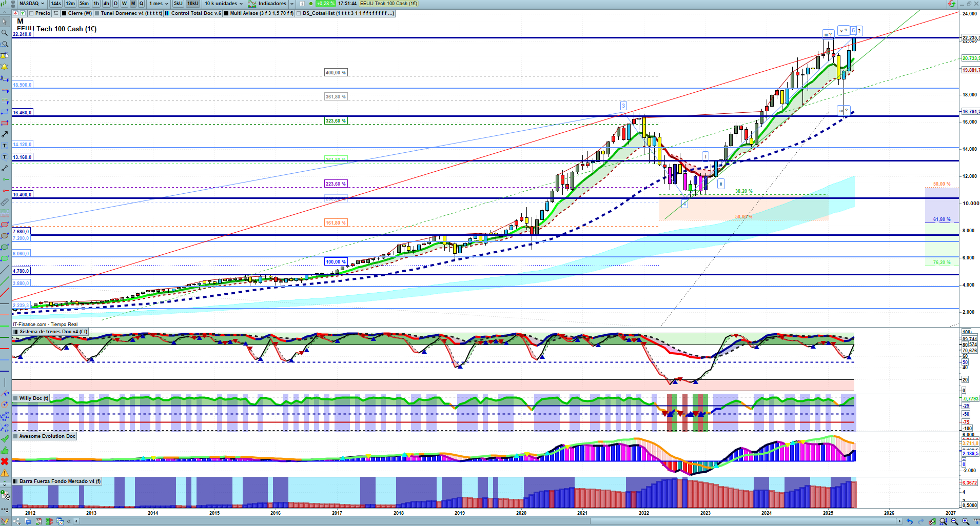This screenshot has height=526, width=980.
Task: Click the horizontal time scrollbar
Action: click(487, 521)
